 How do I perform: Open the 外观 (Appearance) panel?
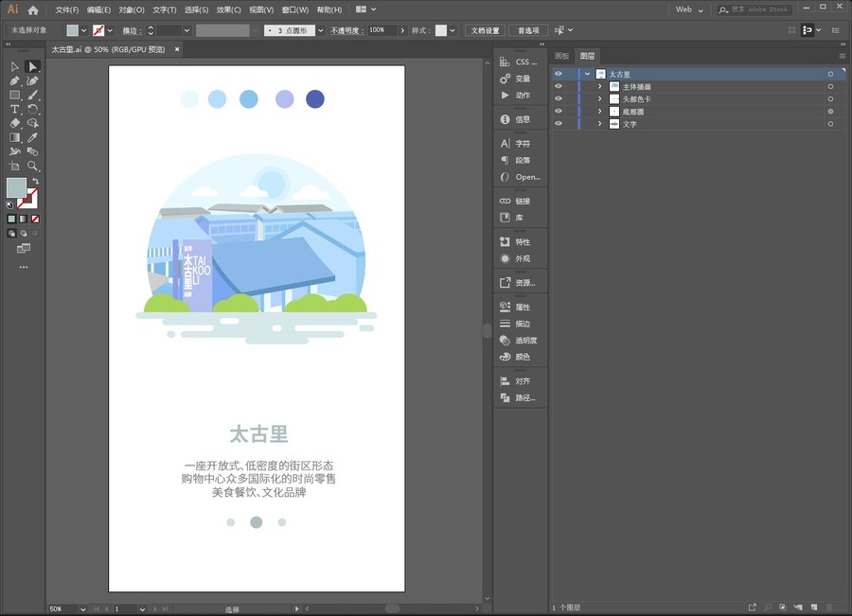(519, 258)
